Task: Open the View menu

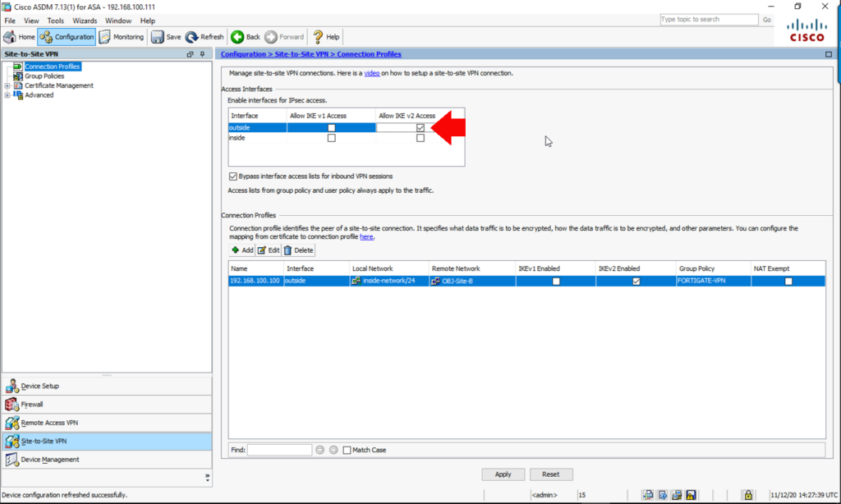Action: tap(31, 21)
